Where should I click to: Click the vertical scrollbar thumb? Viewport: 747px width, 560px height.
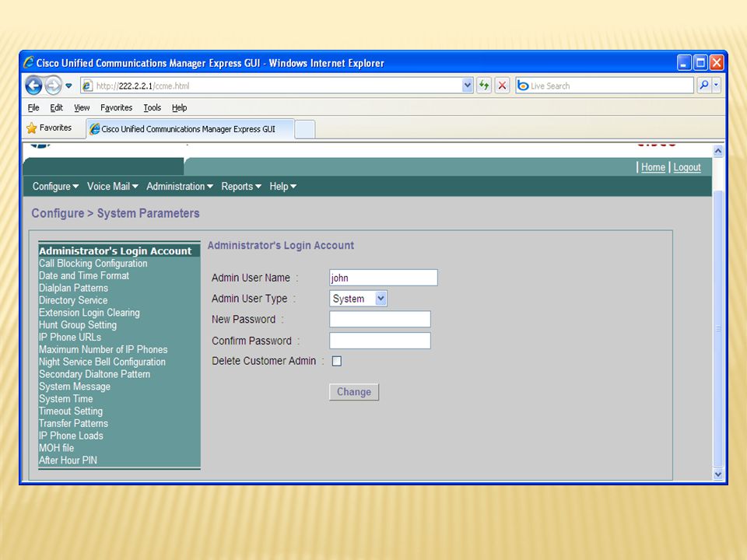(718, 328)
